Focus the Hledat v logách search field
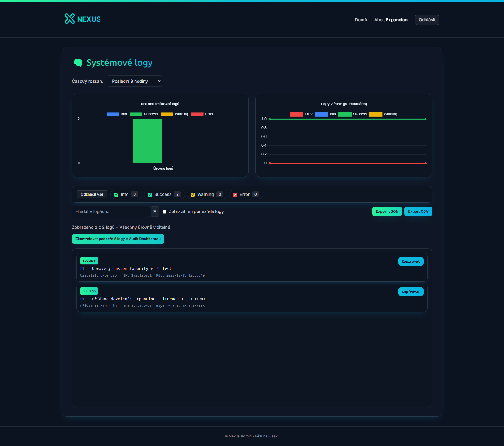This screenshot has height=446, width=504. (x=110, y=211)
